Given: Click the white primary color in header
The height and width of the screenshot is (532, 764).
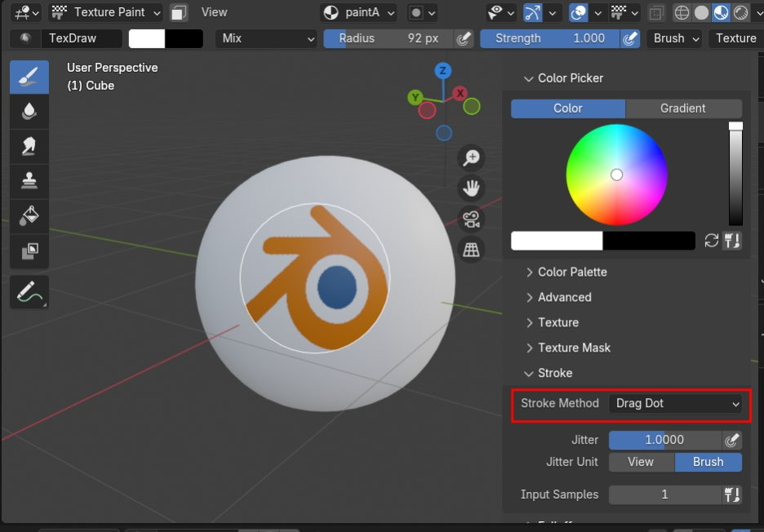Looking at the screenshot, I should coord(147,38).
